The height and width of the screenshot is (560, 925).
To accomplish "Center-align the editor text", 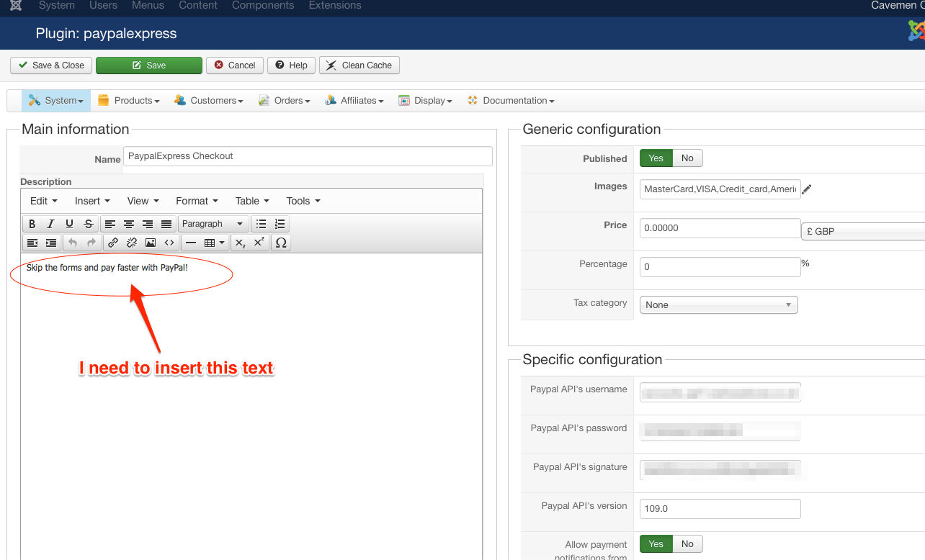I will (x=129, y=224).
